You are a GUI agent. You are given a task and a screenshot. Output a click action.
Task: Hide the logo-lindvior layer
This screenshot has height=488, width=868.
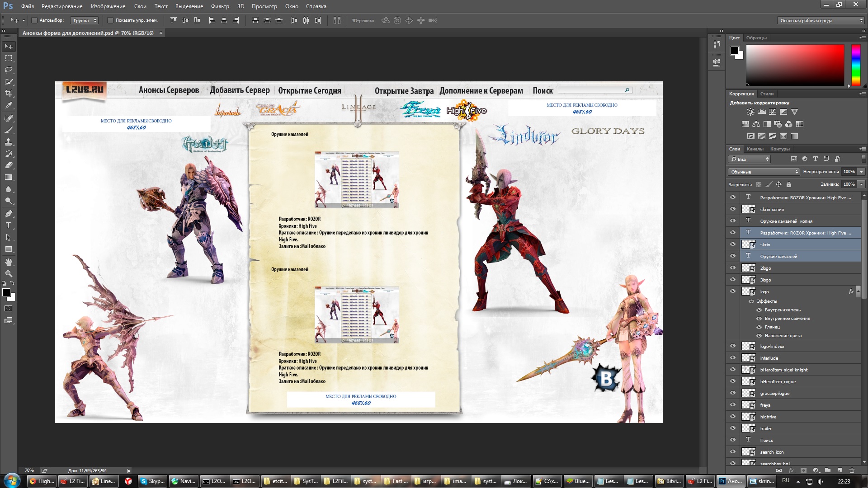point(733,346)
